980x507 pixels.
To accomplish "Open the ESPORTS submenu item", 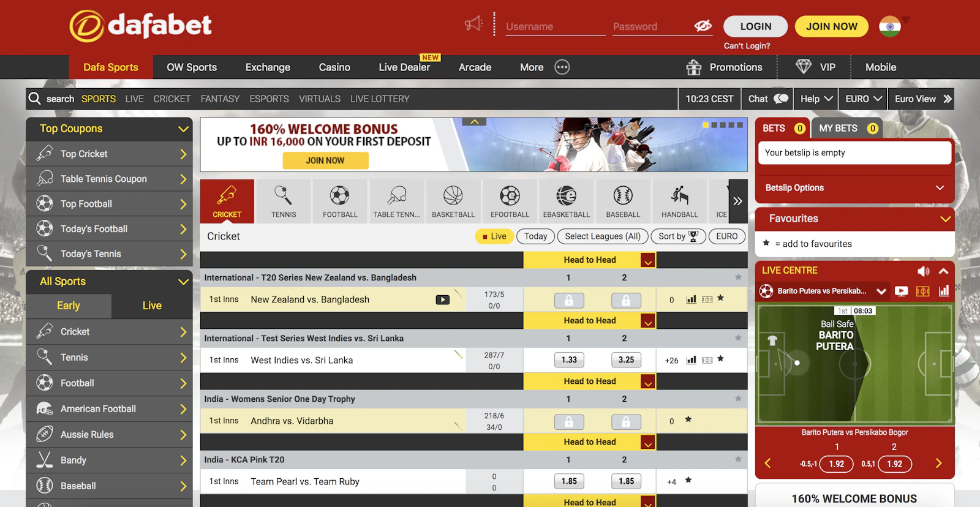I will [x=269, y=99].
